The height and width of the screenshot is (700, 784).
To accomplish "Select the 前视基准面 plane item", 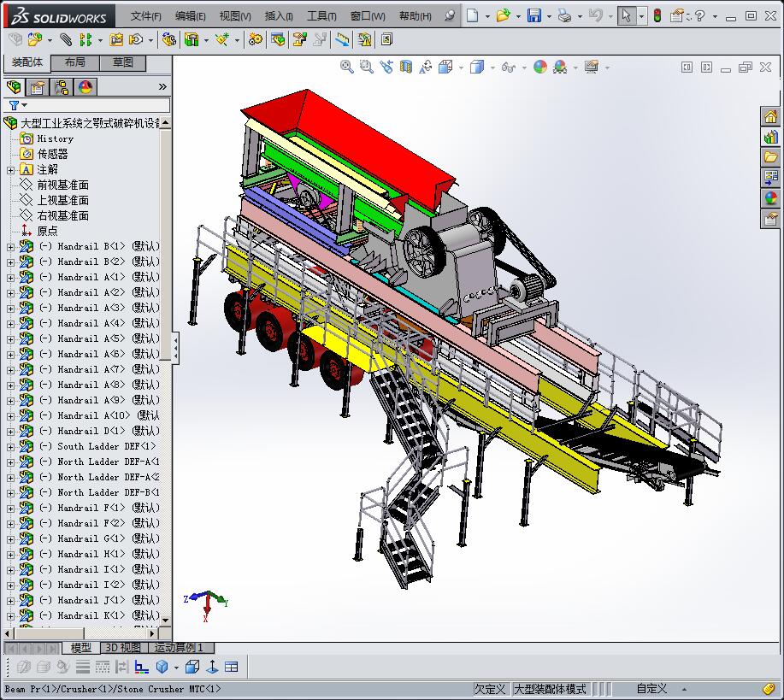I will [62, 185].
